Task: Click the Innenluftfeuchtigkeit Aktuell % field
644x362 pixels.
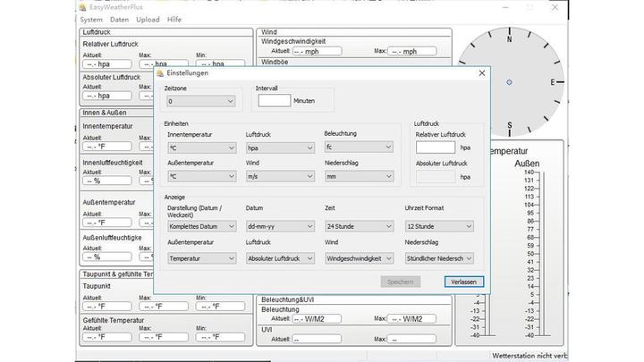Action: click(x=106, y=181)
